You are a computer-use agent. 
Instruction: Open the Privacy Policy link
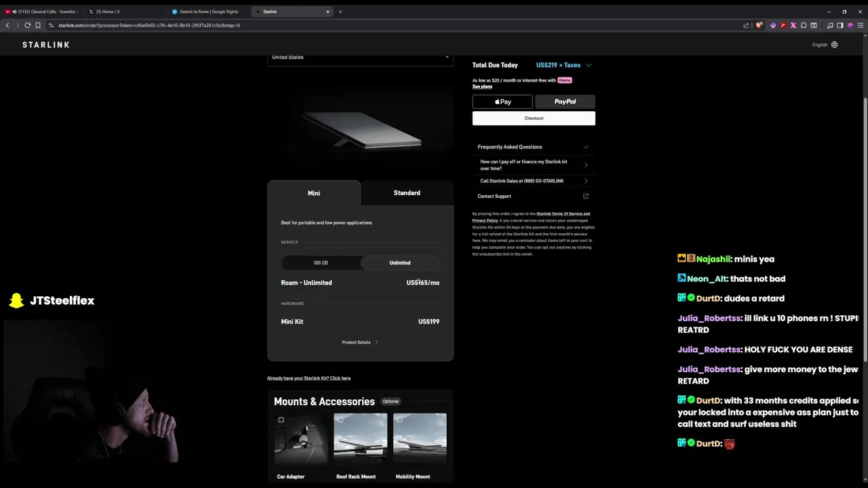[485, 220]
